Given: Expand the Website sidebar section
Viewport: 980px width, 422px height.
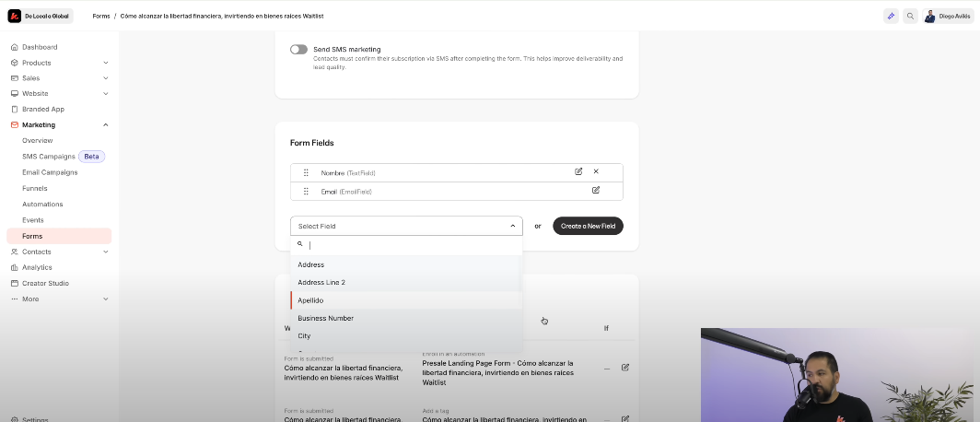Looking at the screenshot, I should pyautogui.click(x=106, y=93).
